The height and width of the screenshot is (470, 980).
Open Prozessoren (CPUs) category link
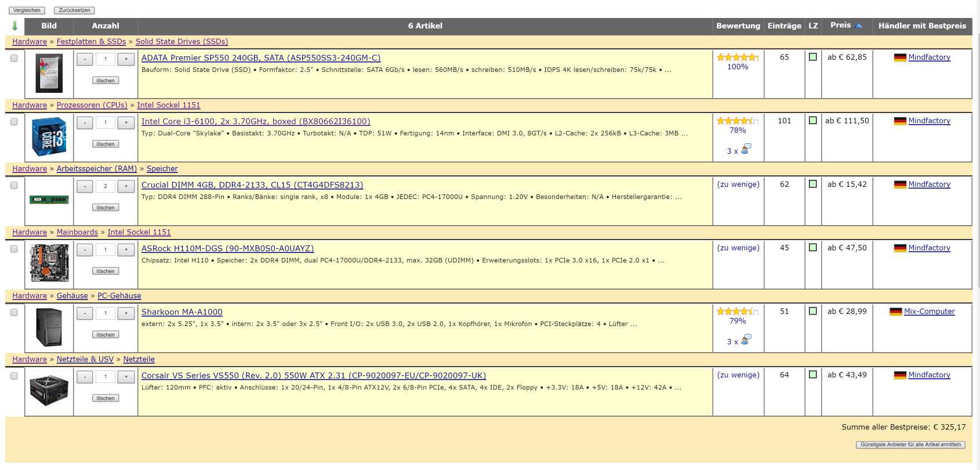[92, 105]
